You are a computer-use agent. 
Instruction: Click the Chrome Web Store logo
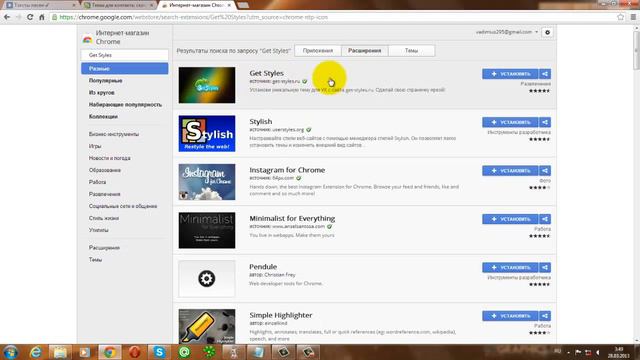(x=87, y=39)
